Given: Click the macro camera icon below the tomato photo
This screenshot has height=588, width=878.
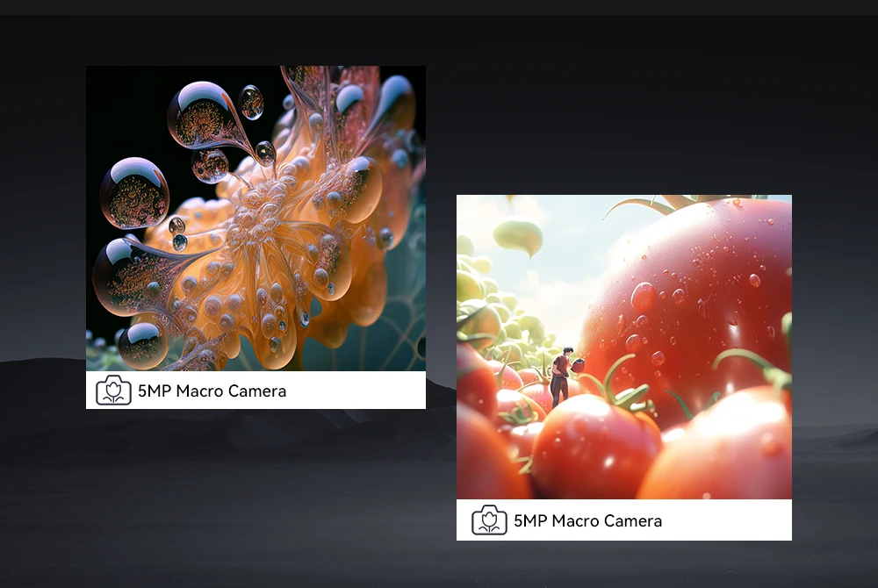Looking at the screenshot, I should click(x=489, y=520).
